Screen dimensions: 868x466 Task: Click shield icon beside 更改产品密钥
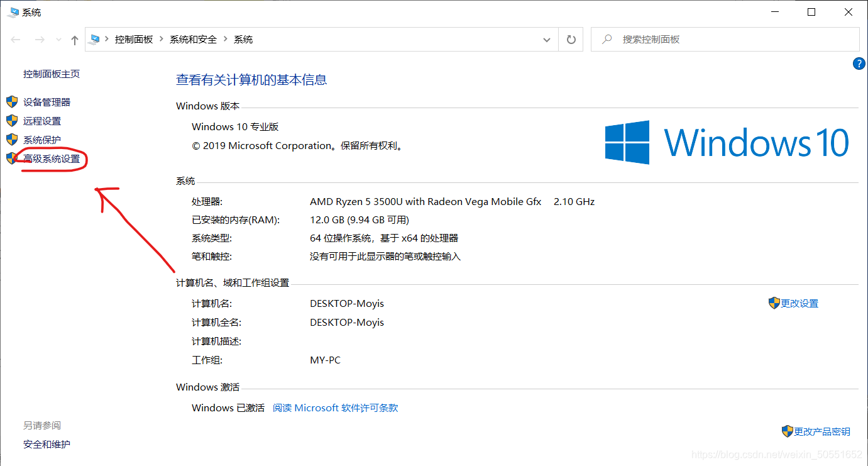click(x=788, y=431)
